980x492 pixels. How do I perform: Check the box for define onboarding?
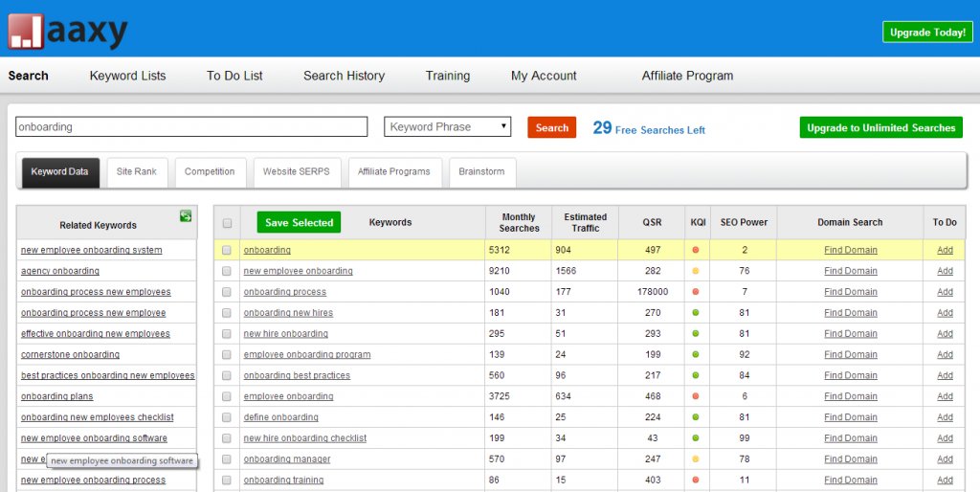(x=226, y=417)
